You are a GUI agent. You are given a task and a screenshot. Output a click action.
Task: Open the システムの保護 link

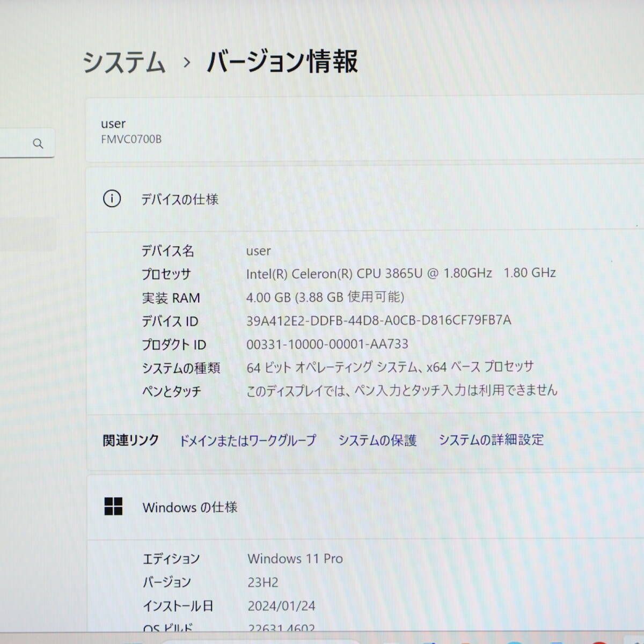point(377,441)
